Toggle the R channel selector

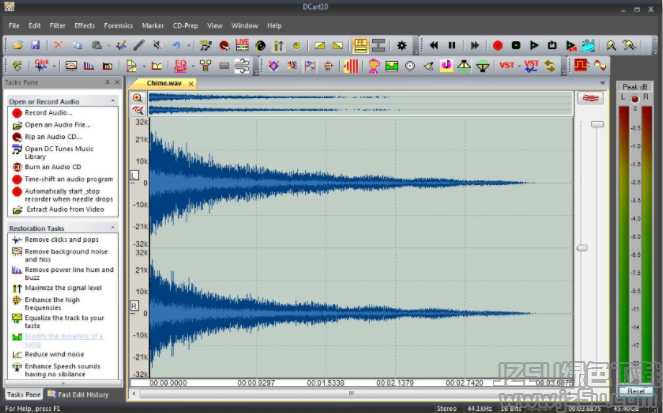[134, 306]
